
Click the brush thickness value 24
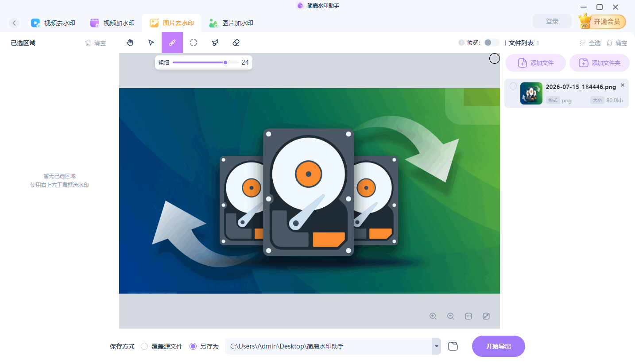pos(245,62)
